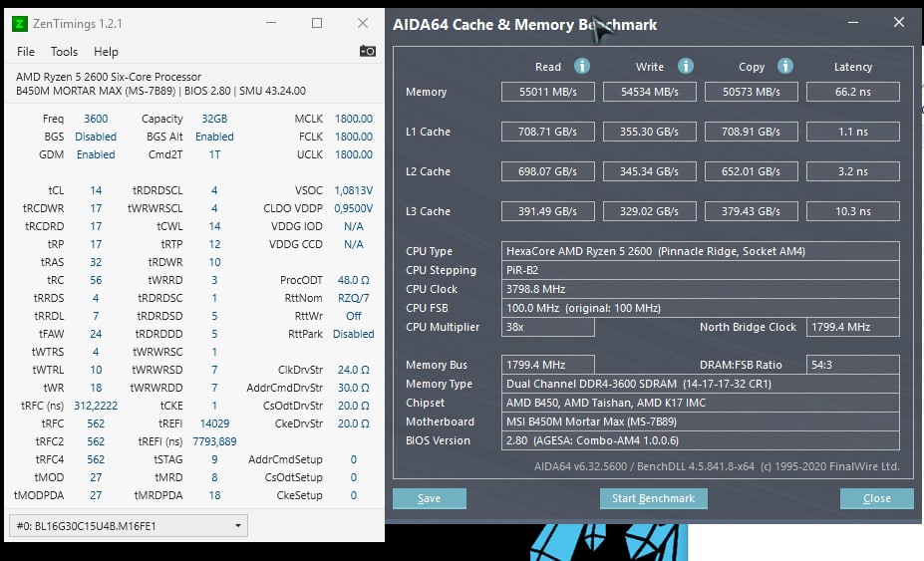The height and width of the screenshot is (561, 924).
Task: Click the VSOC value 1,0813V
Action: pyautogui.click(x=354, y=190)
